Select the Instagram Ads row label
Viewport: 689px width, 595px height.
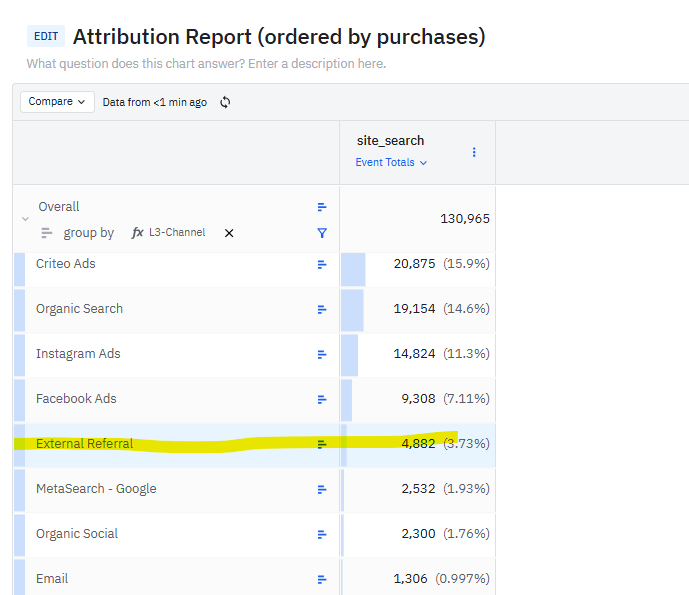[x=78, y=354]
